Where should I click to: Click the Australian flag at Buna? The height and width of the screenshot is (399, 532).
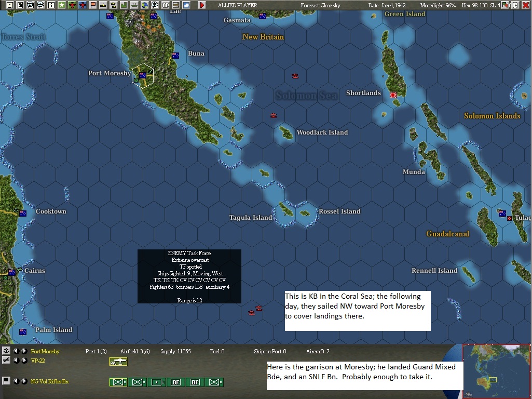tap(175, 56)
